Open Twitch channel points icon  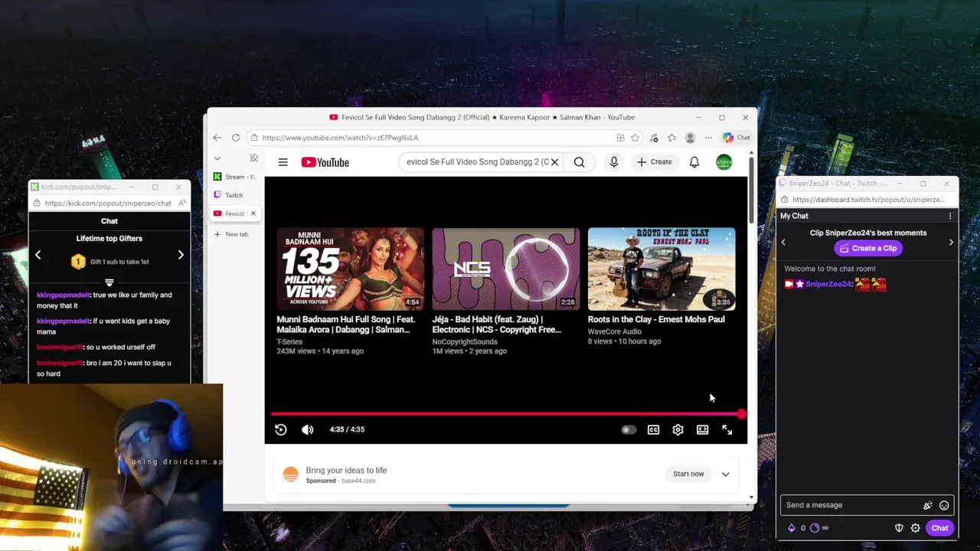[815, 528]
